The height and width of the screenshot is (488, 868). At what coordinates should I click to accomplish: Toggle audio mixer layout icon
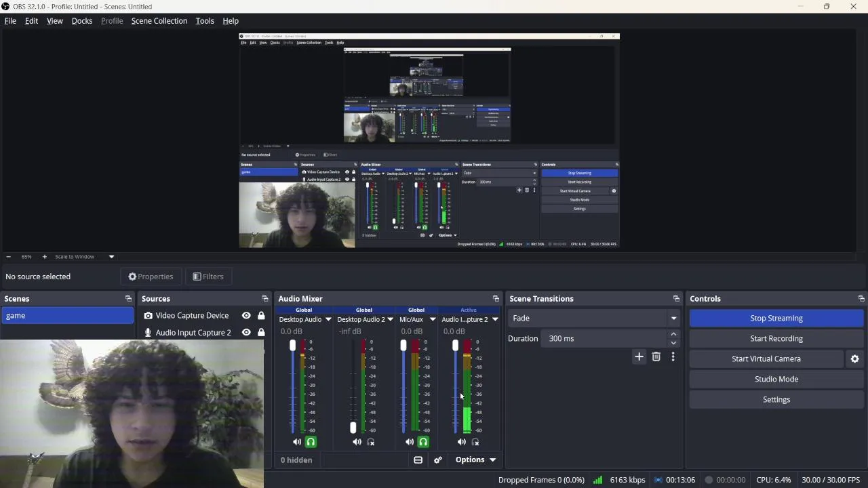click(x=418, y=460)
